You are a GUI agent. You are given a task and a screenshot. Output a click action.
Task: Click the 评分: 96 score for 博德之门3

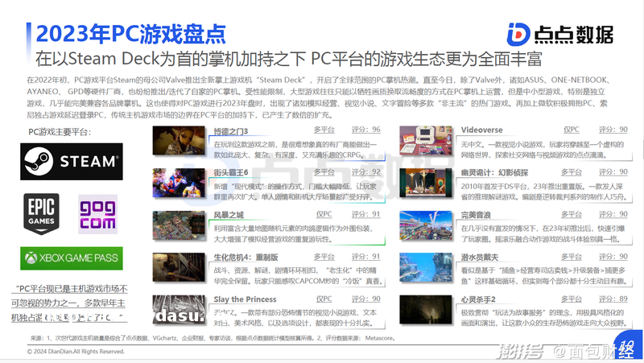366,130
